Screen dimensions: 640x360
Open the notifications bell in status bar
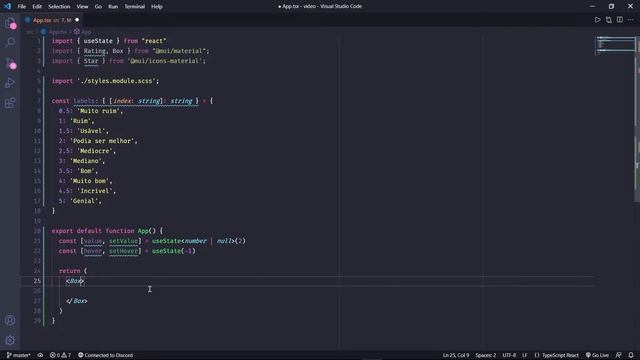tap(631, 355)
